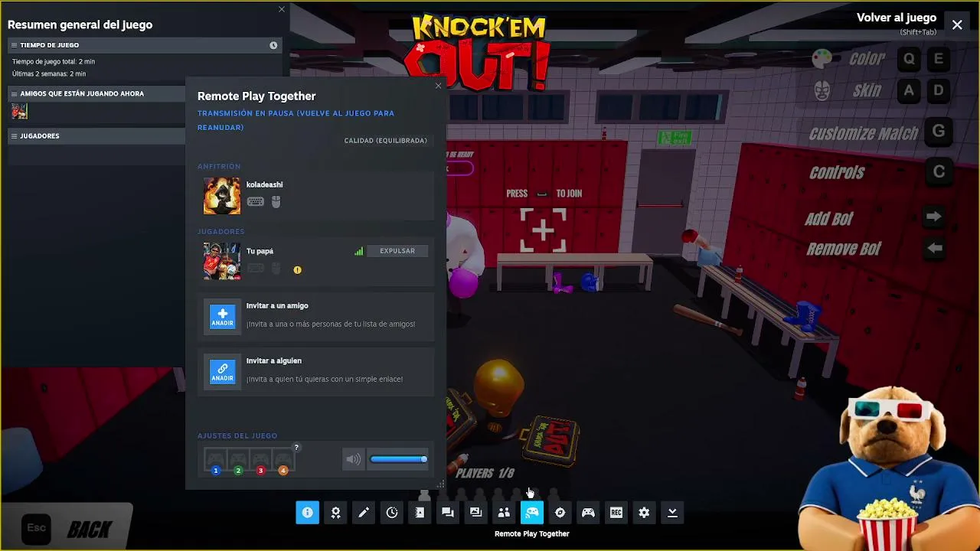Open the playtime clock icon in toolbar

(392, 513)
